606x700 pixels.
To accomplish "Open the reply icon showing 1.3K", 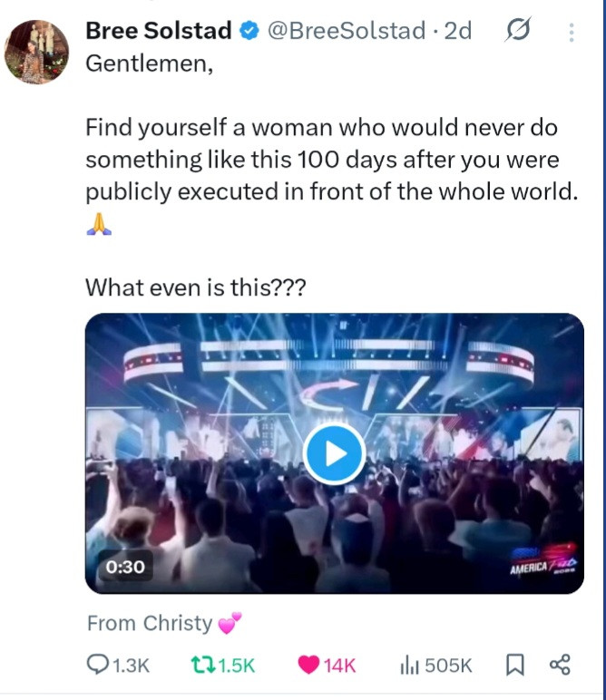I will [98, 666].
